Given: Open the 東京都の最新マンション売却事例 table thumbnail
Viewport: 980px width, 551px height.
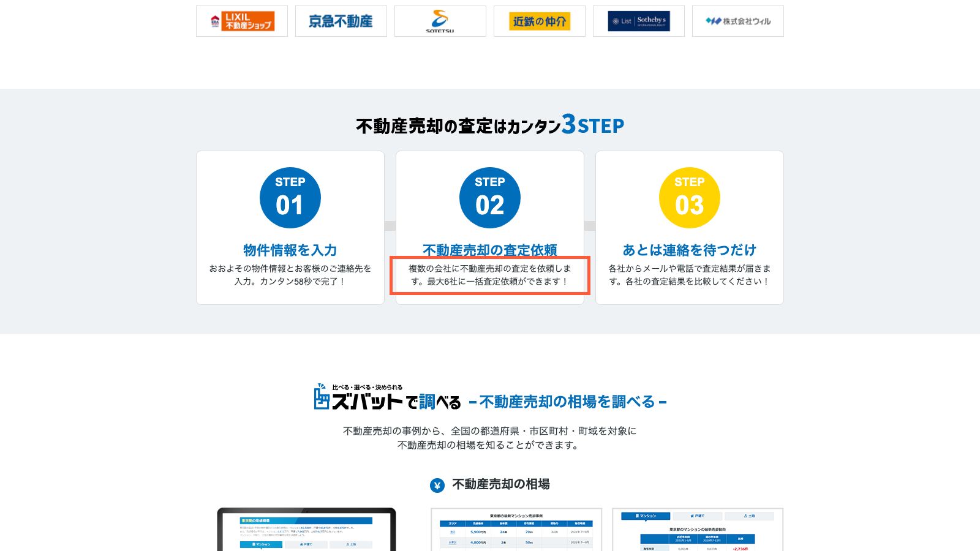Looking at the screenshot, I should tap(516, 530).
